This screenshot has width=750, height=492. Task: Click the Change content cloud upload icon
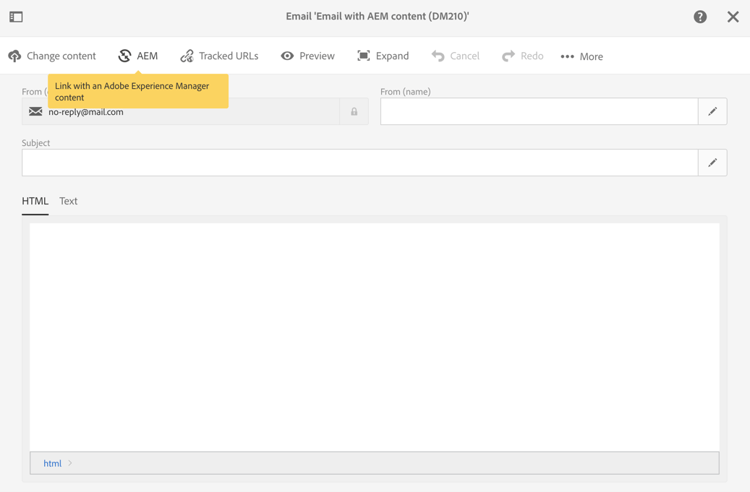(14, 56)
